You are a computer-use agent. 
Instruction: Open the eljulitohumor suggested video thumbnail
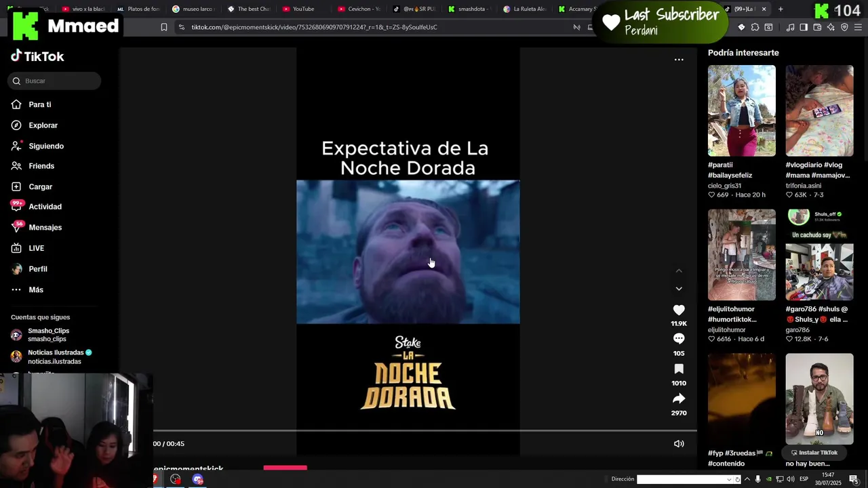(742, 255)
